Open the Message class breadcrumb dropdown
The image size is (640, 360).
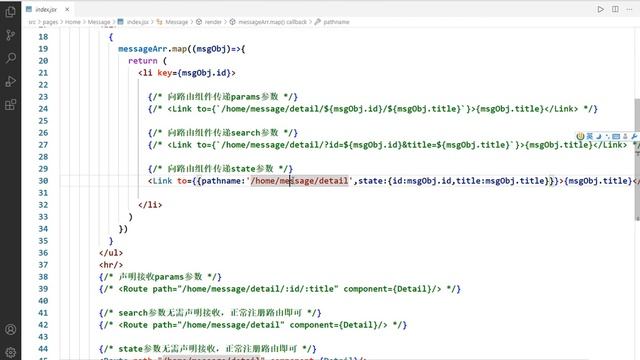click(173, 22)
